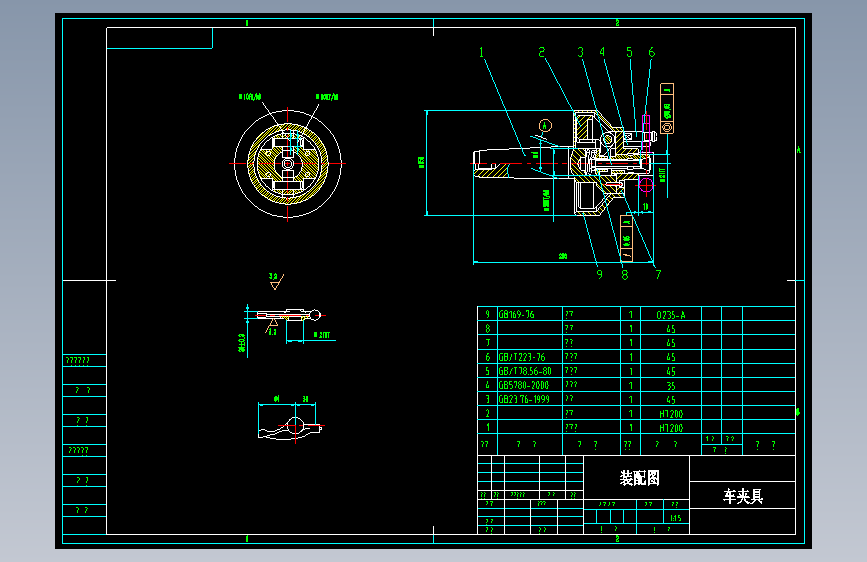
Task: Click the HT200 material in row 2
Action: [x=671, y=414]
